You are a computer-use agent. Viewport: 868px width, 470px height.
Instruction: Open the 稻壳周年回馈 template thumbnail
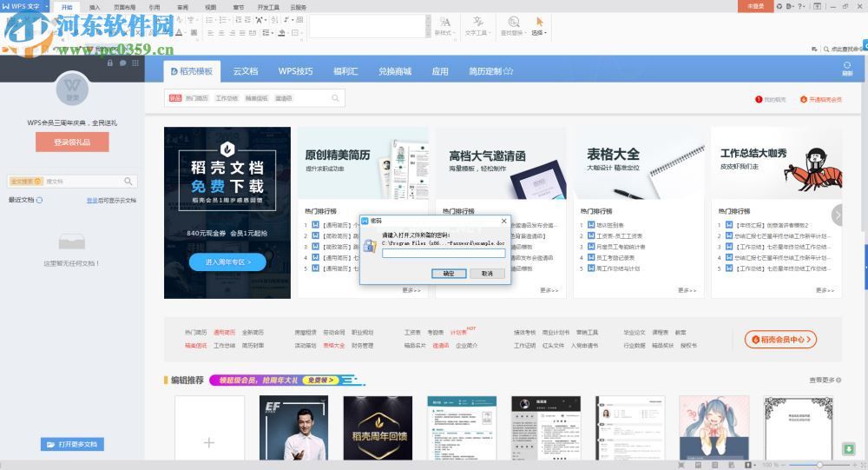point(378,428)
